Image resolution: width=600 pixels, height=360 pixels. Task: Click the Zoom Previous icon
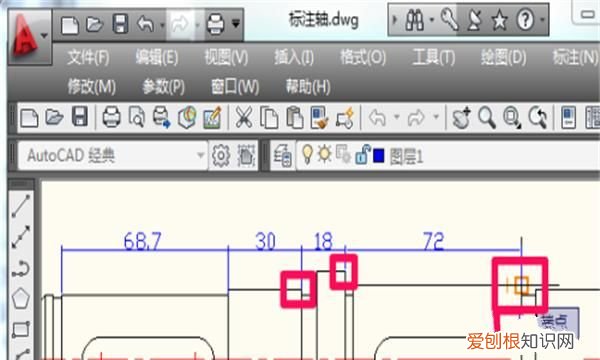coord(538,117)
